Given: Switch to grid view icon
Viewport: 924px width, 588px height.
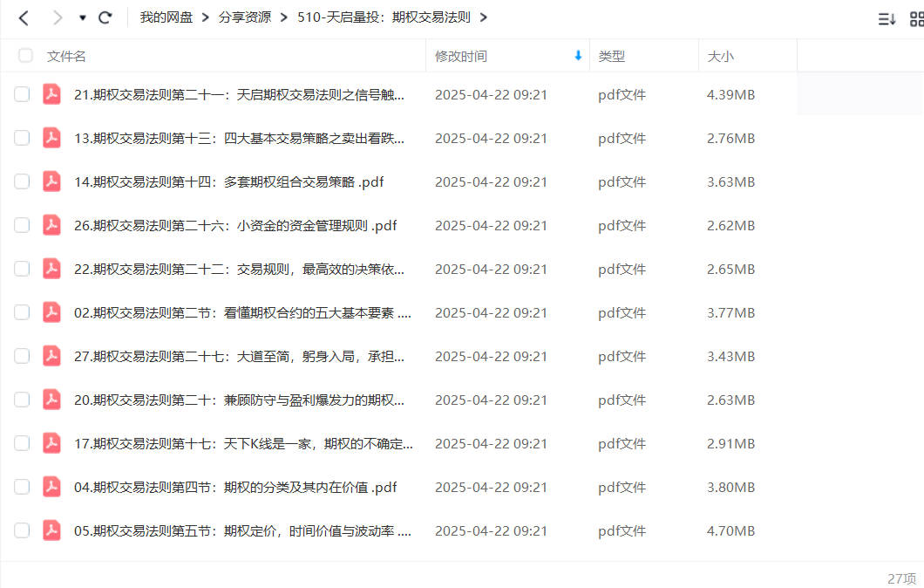Looking at the screenshot, I should [x=917, y=19].
